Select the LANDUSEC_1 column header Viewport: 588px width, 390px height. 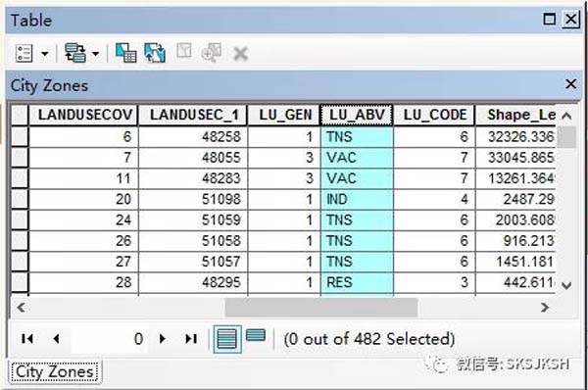(x=193, y=115)
